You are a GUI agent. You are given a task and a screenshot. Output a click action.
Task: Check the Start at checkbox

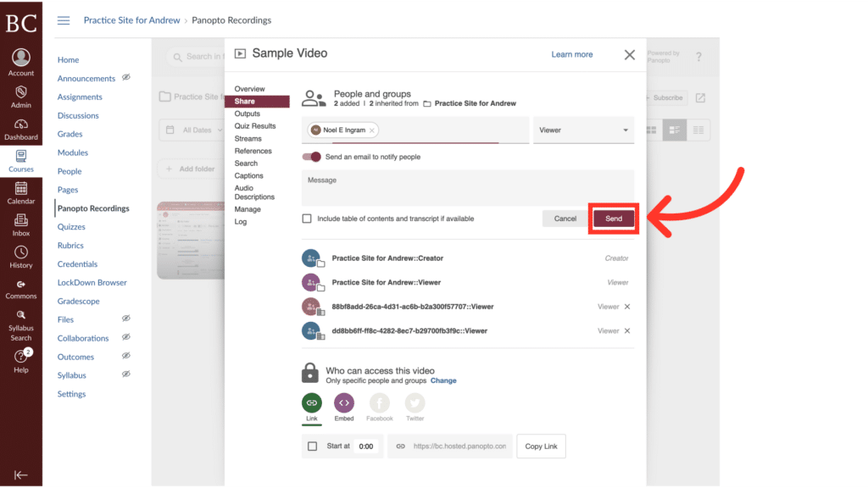(x=312, y=446)
